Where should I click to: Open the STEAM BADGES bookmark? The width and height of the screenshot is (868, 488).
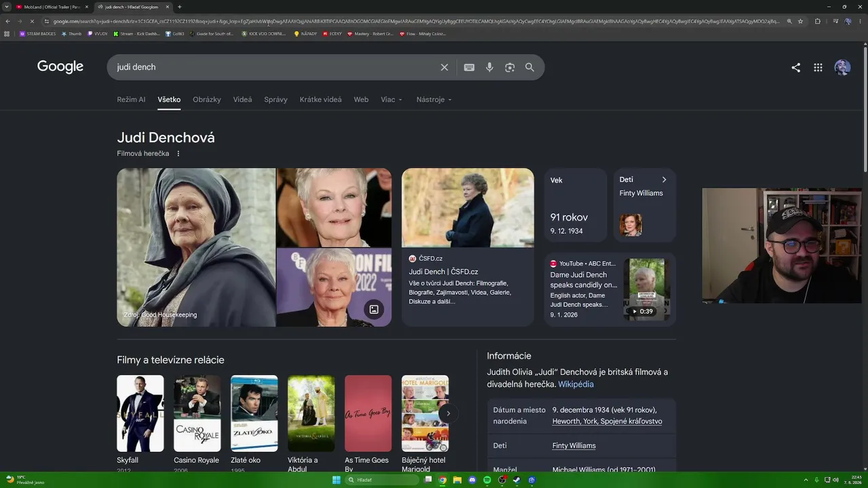coord(38,33)
